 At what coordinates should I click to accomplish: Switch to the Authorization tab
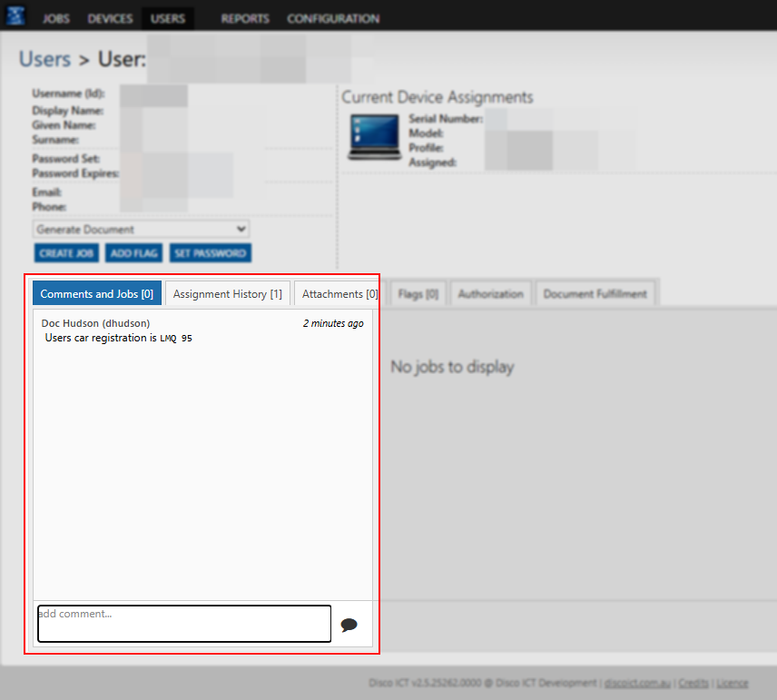490,294
